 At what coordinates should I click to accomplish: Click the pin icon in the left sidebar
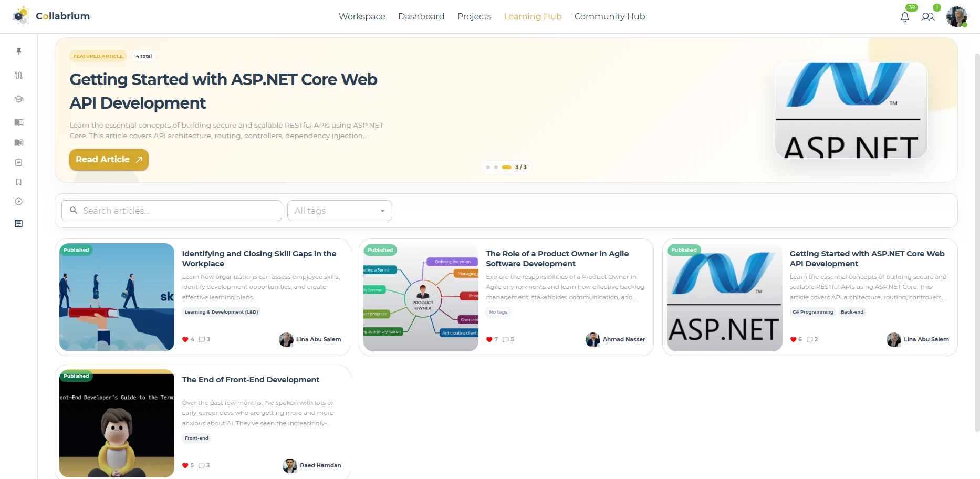click(19, 51)
